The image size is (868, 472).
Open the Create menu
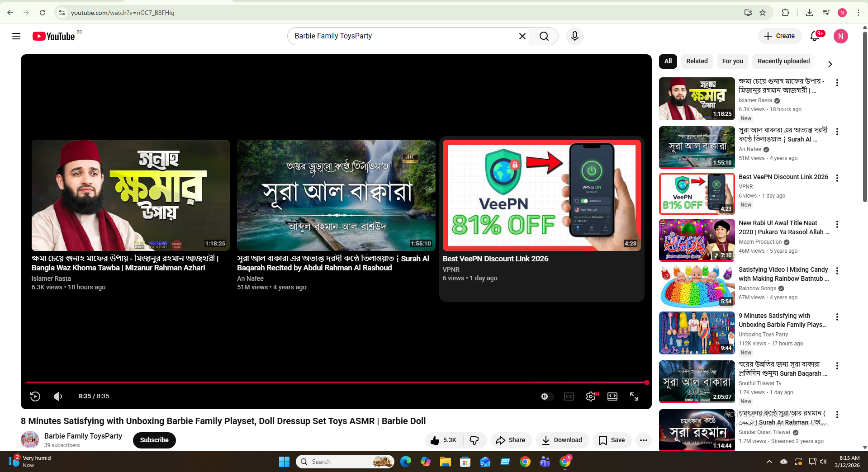click(x=779, y=36)
